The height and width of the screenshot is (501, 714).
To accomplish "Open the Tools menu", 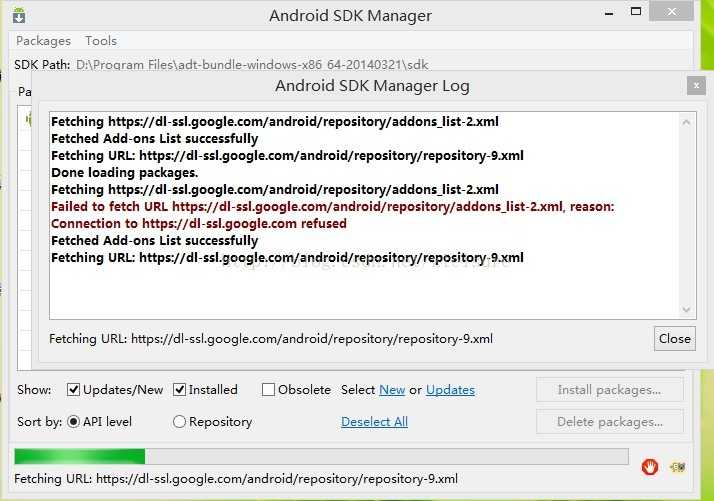I will (x=101, y=41).
